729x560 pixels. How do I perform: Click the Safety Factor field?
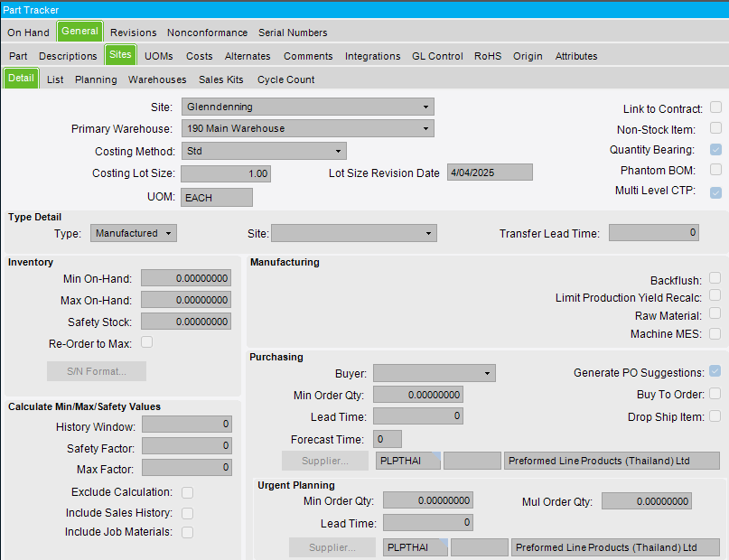click(x=187, y=445)
